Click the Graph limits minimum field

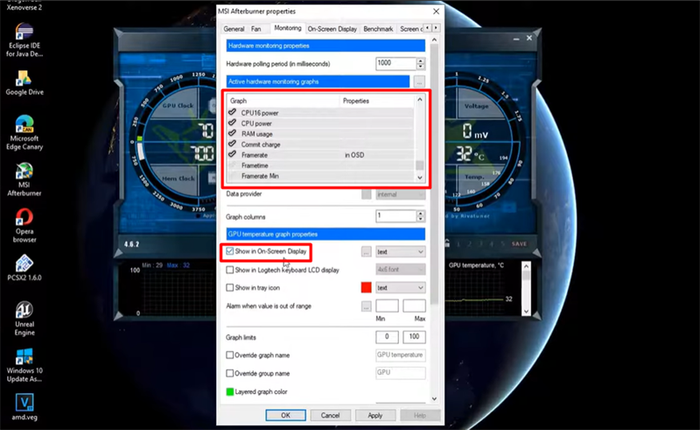387,337
